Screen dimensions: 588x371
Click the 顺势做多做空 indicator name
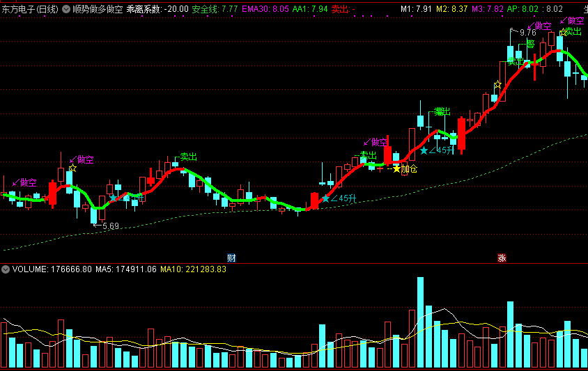pos(98,9)
